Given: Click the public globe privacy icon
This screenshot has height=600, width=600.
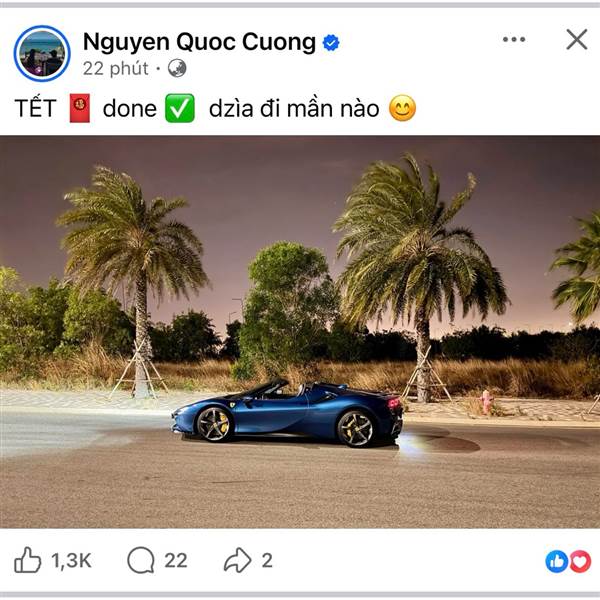Looking at the screenshot, I should [x=177, y=68].
